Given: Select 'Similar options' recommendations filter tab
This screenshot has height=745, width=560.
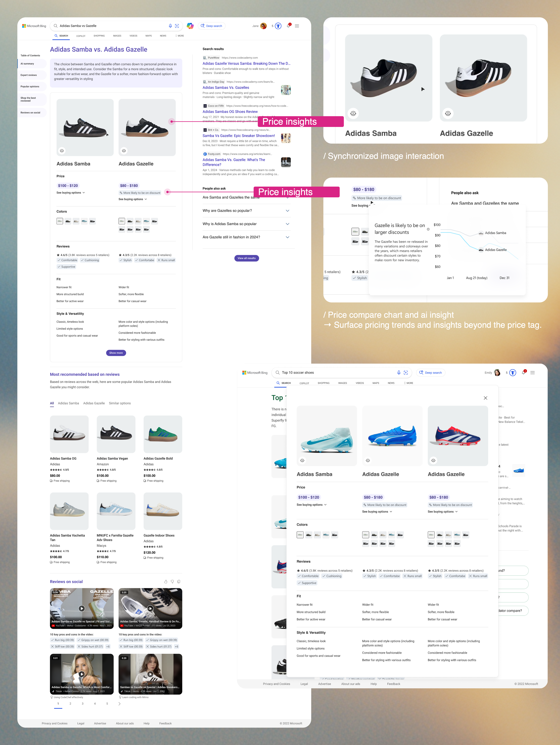Looking at the screenshot, I should [x=120, y=403].
